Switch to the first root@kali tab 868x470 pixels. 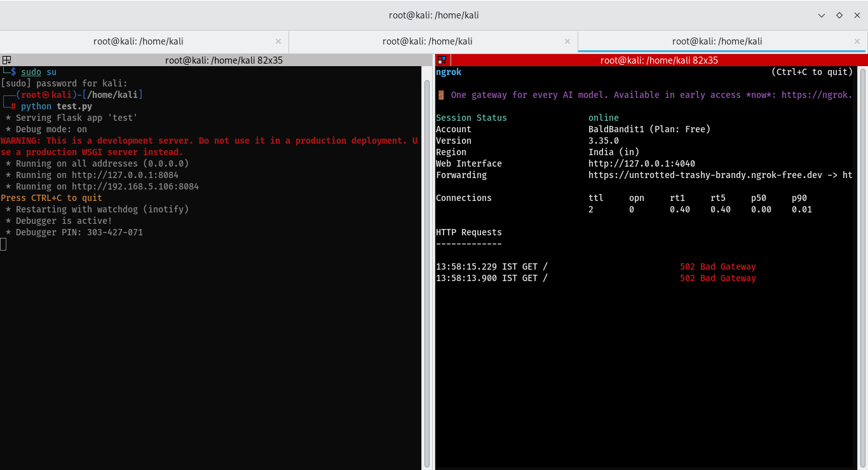pyautogui.click(x=138, y=41)
